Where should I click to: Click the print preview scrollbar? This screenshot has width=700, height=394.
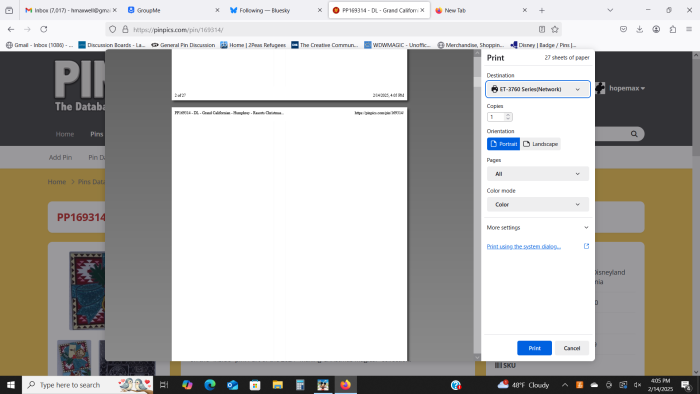[477, 205]
